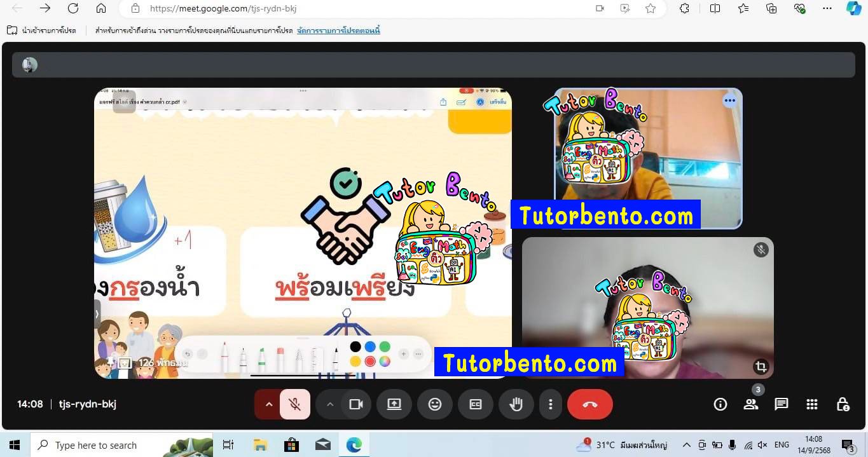Screen dimensions: 868x457
Task: Expand audio settings arrow beside microphone
Action: point(268,404)
